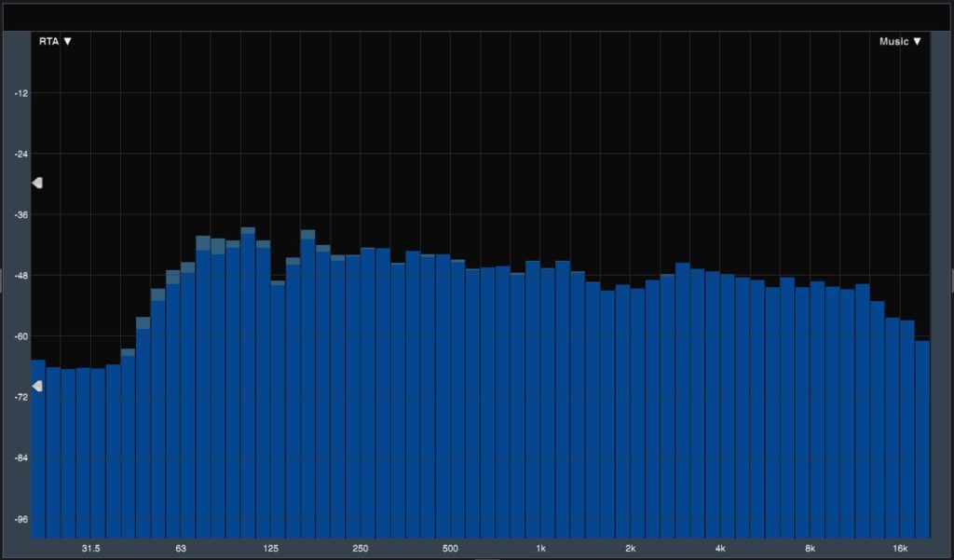Click the -48 dB level scale label
This screenshot has width=954, height=560.
(x=20, y=276)
